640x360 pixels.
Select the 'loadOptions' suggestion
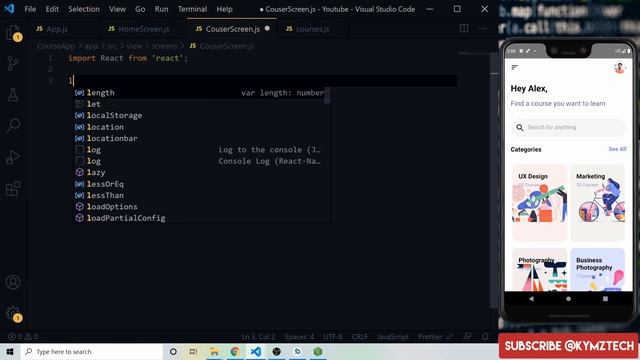click(199, 207)
